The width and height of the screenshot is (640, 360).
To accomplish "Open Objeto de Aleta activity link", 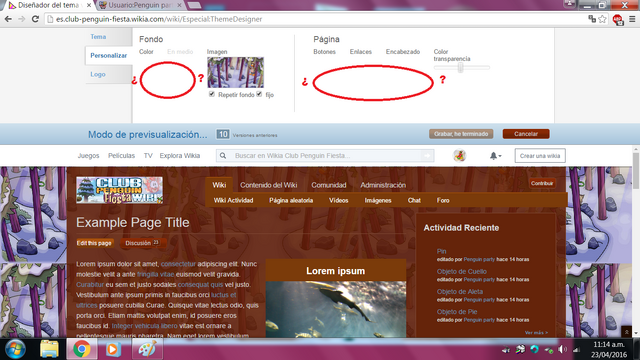I will (x=460, y=291).
